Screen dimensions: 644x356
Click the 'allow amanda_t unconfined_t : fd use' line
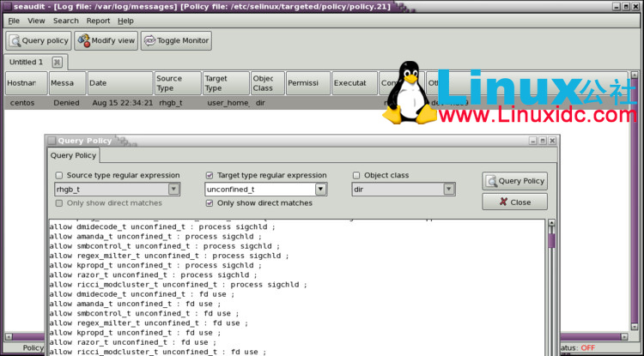(135, 304)
